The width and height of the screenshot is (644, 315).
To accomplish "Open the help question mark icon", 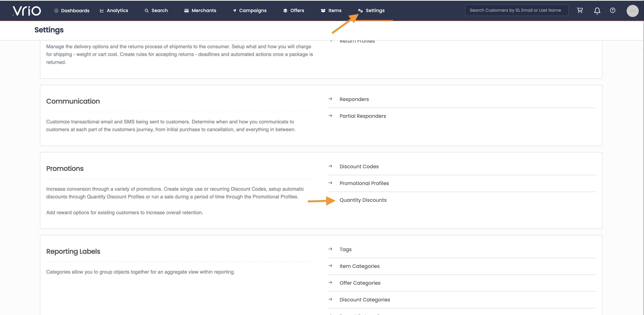I will click(x=613, y=10).
